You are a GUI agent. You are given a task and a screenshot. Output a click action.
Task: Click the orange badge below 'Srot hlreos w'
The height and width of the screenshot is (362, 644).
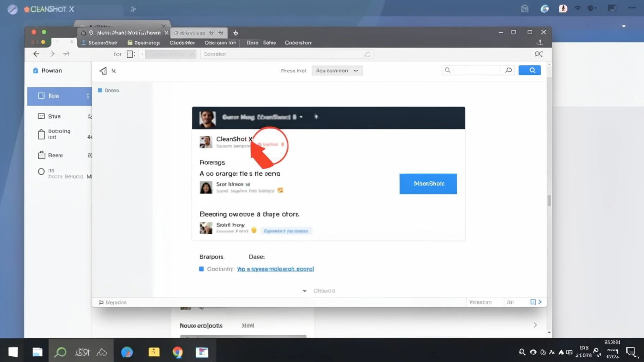pyautogui.click(x=280, y=191)
